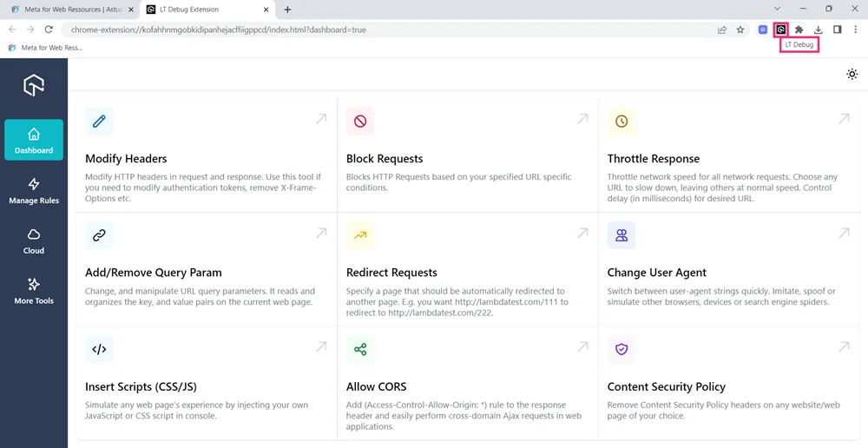Open Redirect Requests via its arrow icon
868x448 pixels.
(x=582, y=233)
